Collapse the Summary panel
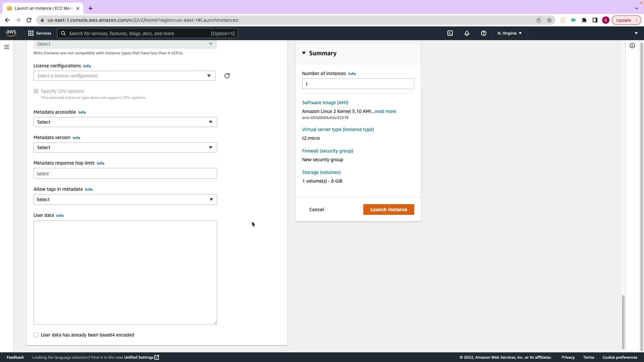 304,53
